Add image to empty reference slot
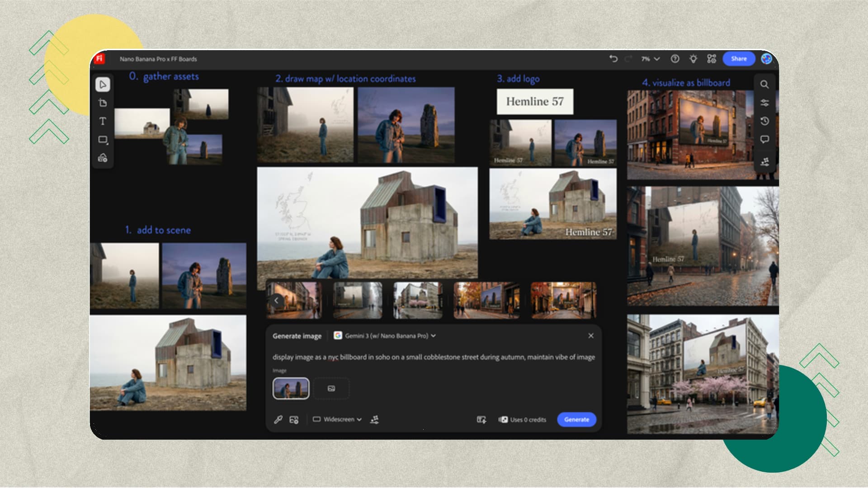 coord(331,389)
